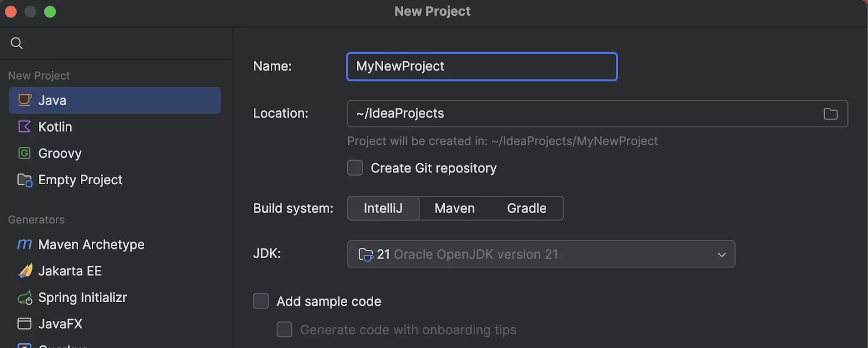Click the Maven Archetype m icon

pos(24,244)
